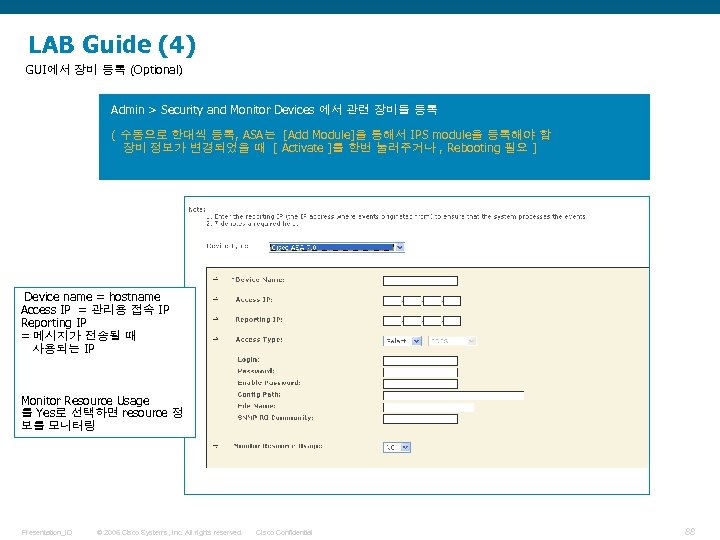Click the 'Presentation_ID' footer text
The height and width of the screenshot is (540, 720).
point(46,532)
